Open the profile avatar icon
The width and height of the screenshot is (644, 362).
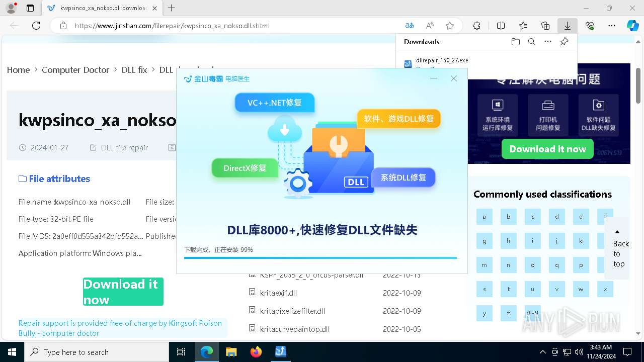point(11,8)
